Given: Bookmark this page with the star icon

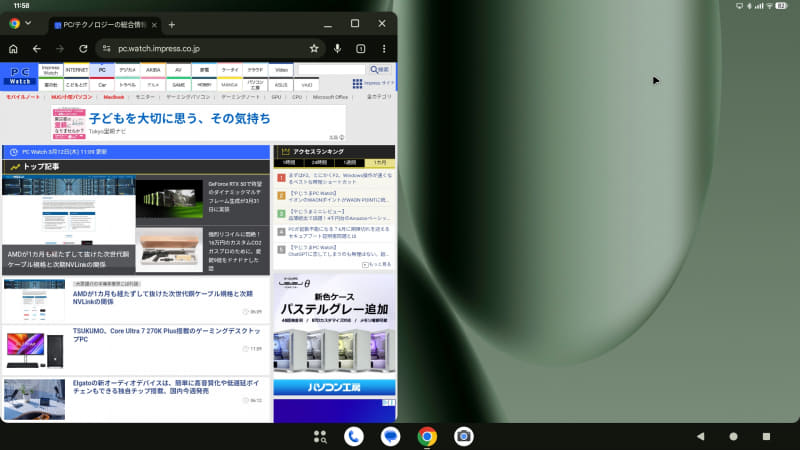Looking at the screenshot, I should pos(314,48).
